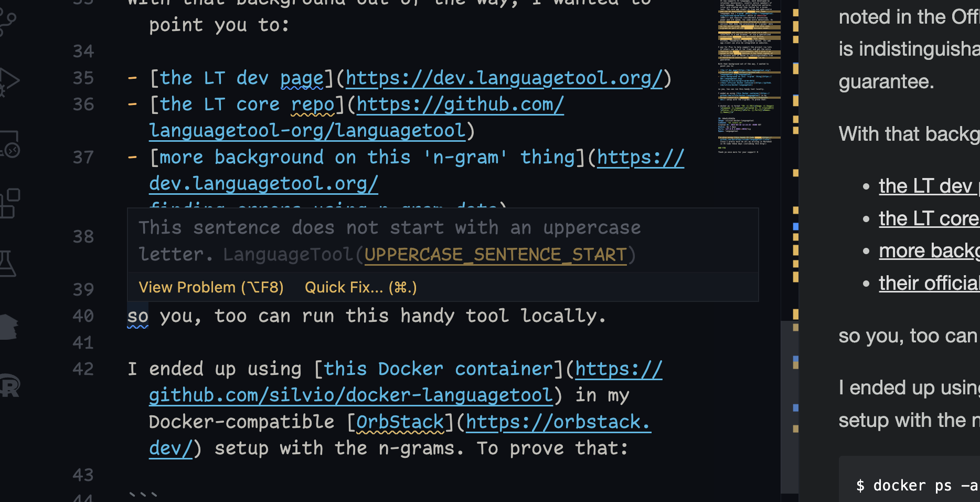Open the R extension sidebar
The image size is (980, 502).
[x=8, y=386]
